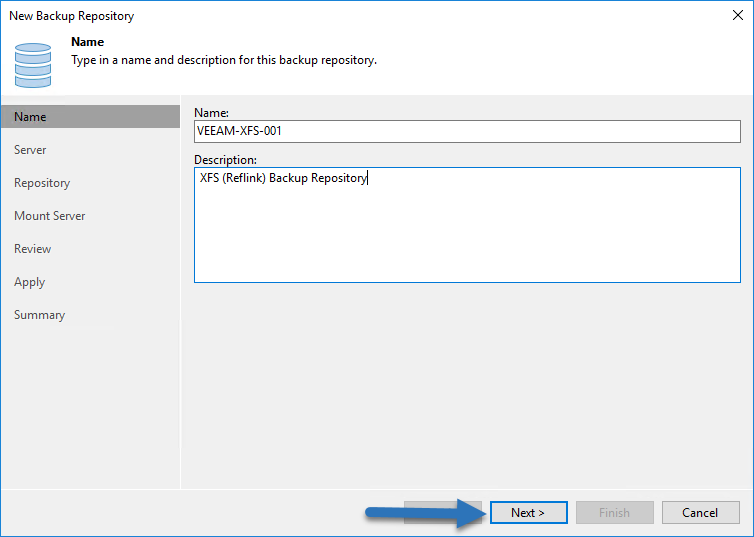Click the 'Name:' field label
Image resolution: width=754 pixels, height=537 pixels.
tap(212, 112)
